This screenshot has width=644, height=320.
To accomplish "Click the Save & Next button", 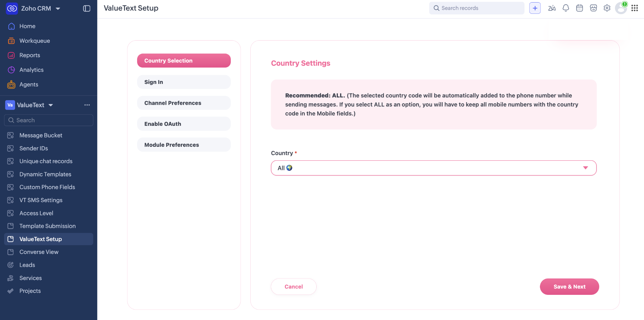I will (x=569, y=287).
